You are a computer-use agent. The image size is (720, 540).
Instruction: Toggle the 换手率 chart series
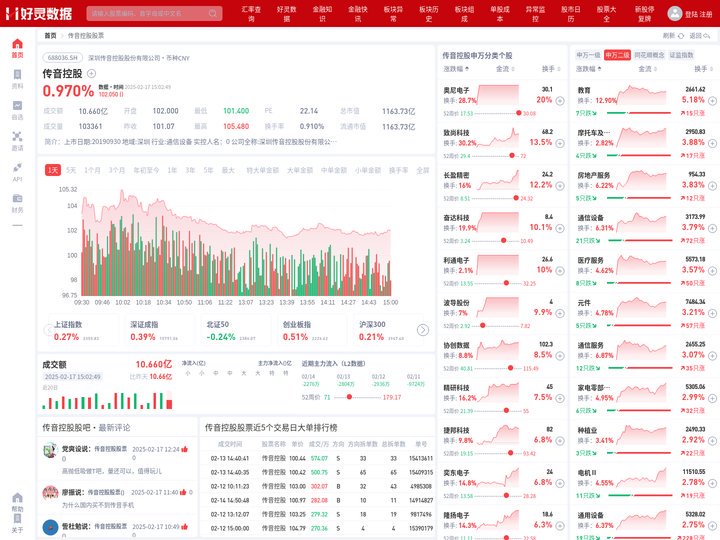[x=399, y=170]
